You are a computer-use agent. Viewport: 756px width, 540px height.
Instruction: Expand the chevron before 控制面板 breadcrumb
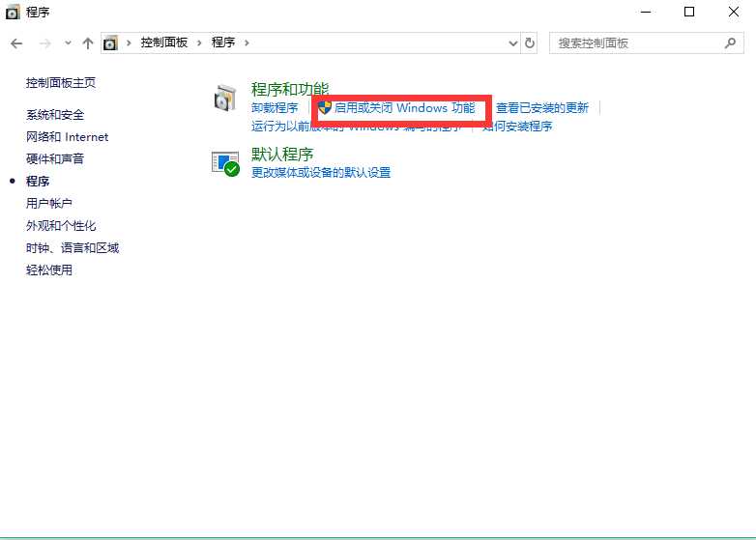(129, 43)
